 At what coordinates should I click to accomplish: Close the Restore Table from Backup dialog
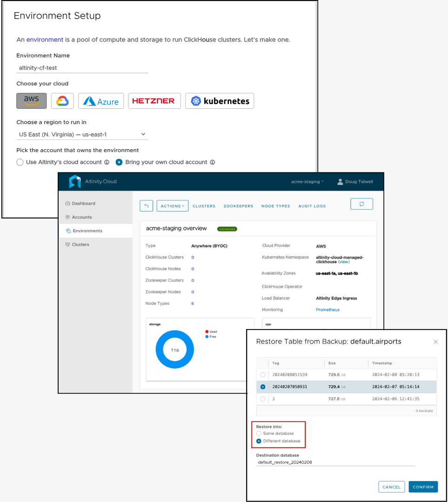coord(435,342)
